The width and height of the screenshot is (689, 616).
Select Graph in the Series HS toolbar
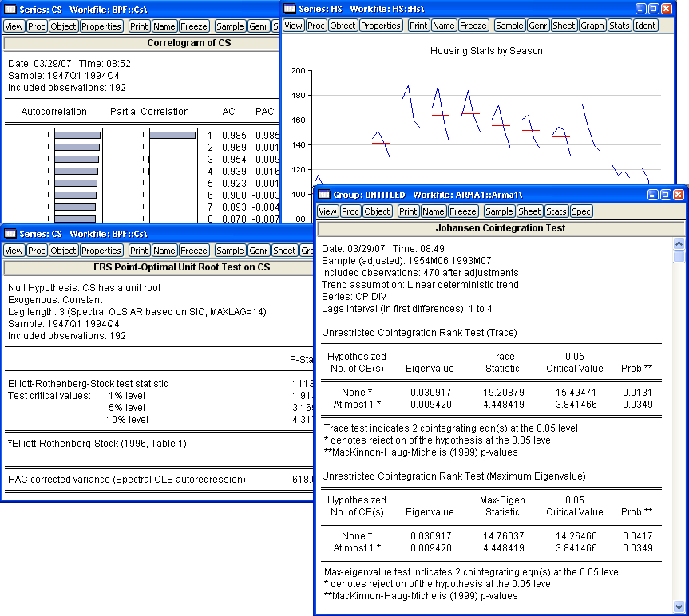592,26
